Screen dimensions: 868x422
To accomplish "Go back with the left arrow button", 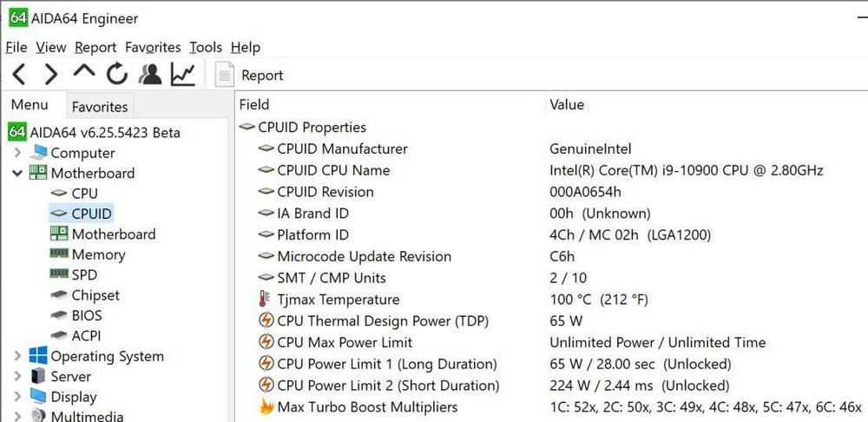I will coord(18,74).
